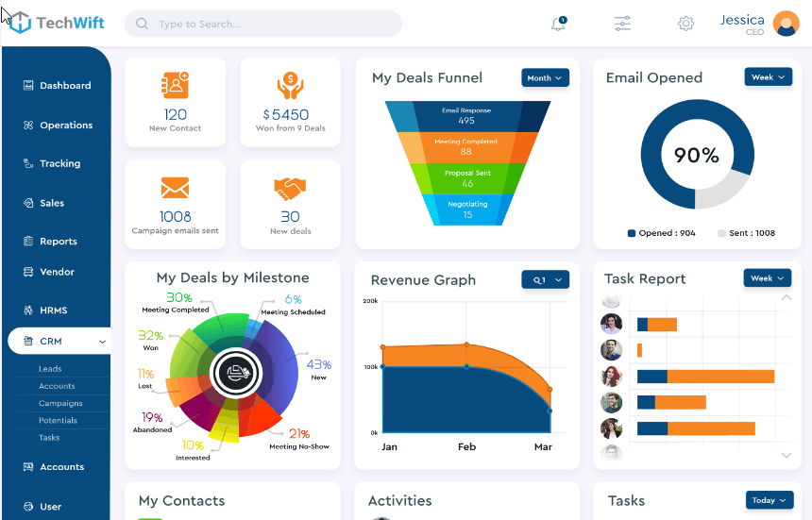Go to Dashboard in the sidebar

pyautogui.click(x=65, y=86)
